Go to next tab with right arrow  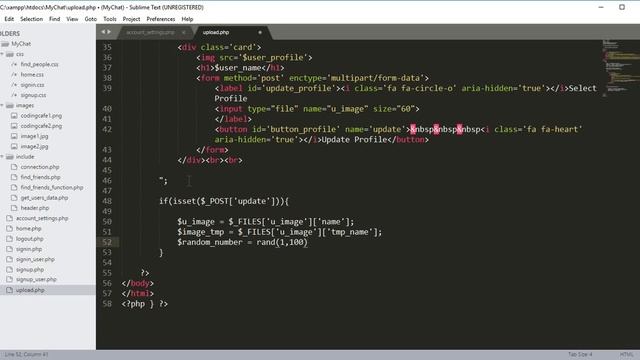coord(109,32)
